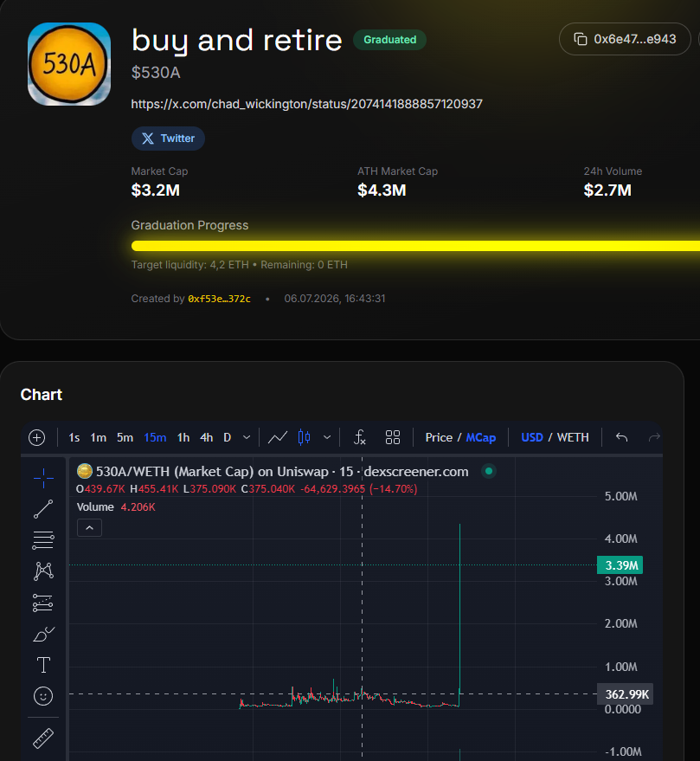Image resolution: width=700 pixels, height=761 pixels.
Task: Switch chart interval to 1s
Action: [x=74, y=437]
